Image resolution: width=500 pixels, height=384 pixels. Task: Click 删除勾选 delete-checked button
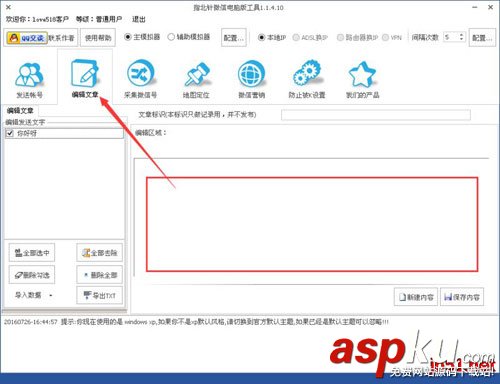click(x=32, y=275)
